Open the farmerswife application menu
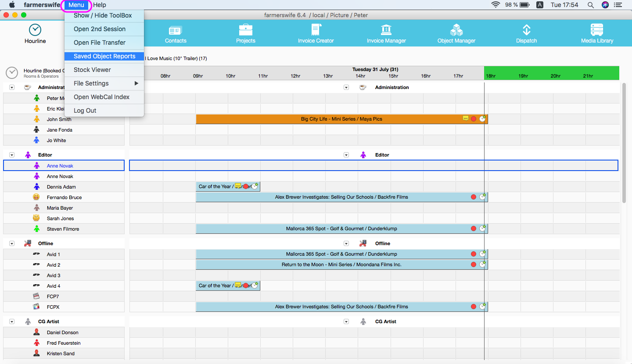 pos(42,5)
